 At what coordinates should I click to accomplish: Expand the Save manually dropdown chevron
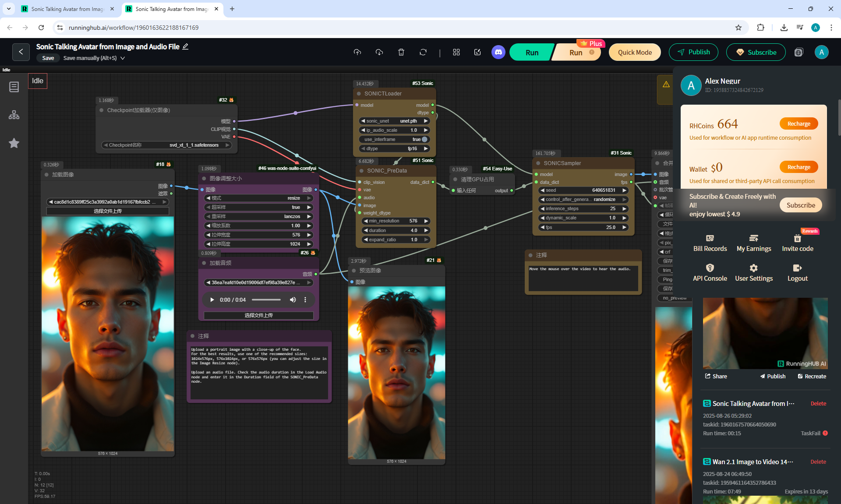pyautogui.click(x=123, y=58)
